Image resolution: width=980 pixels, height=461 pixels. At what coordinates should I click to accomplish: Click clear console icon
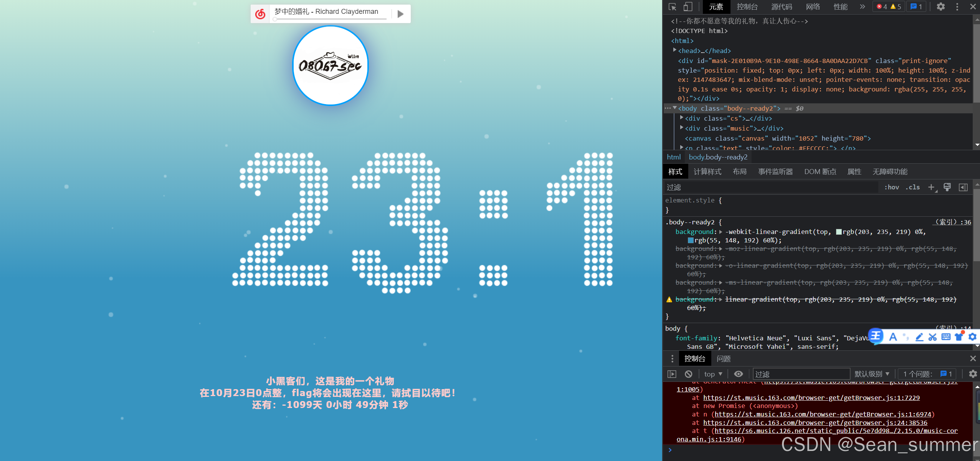coord(689,374)
